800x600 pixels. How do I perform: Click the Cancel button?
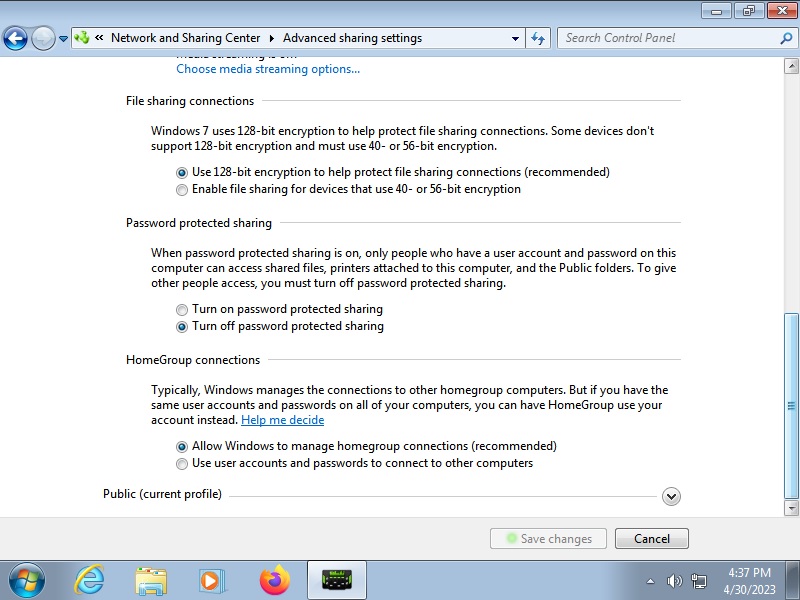[x=652, y=538]
